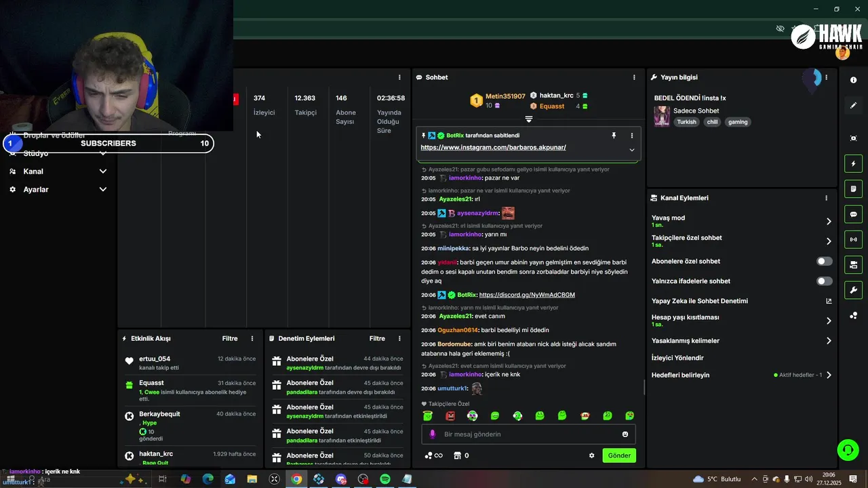
Task: Click username Oguzhan0614 in chat
Action: (x=458, y=330)
